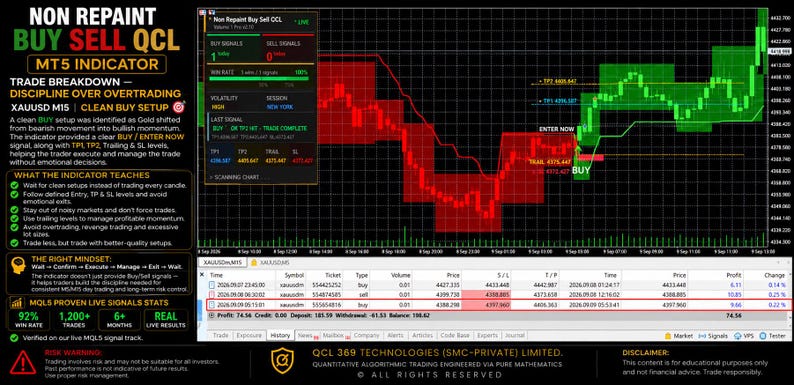The image size is (794, 385).
Task: Select the History tab
Action: pos(280,335)
